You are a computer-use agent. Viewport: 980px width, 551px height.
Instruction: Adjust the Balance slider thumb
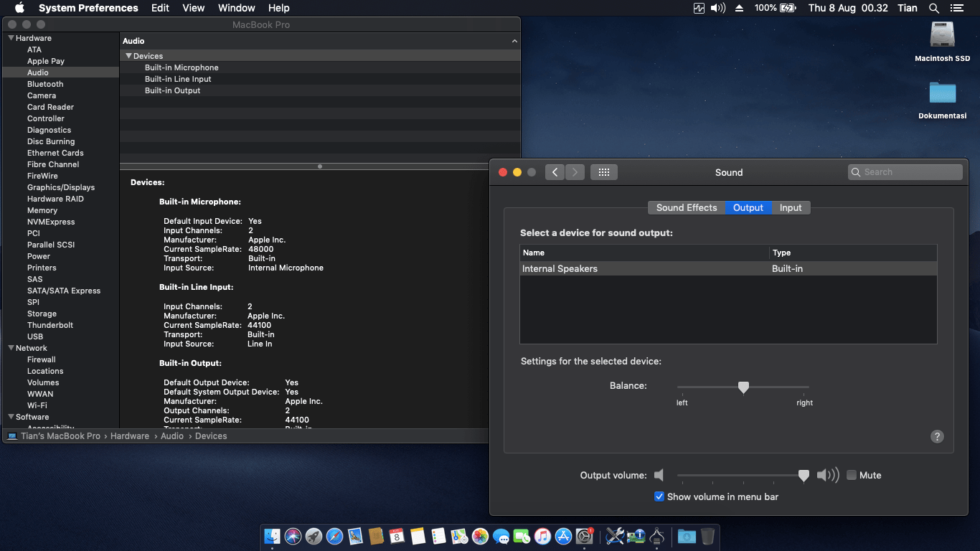[x=744, y=387]
